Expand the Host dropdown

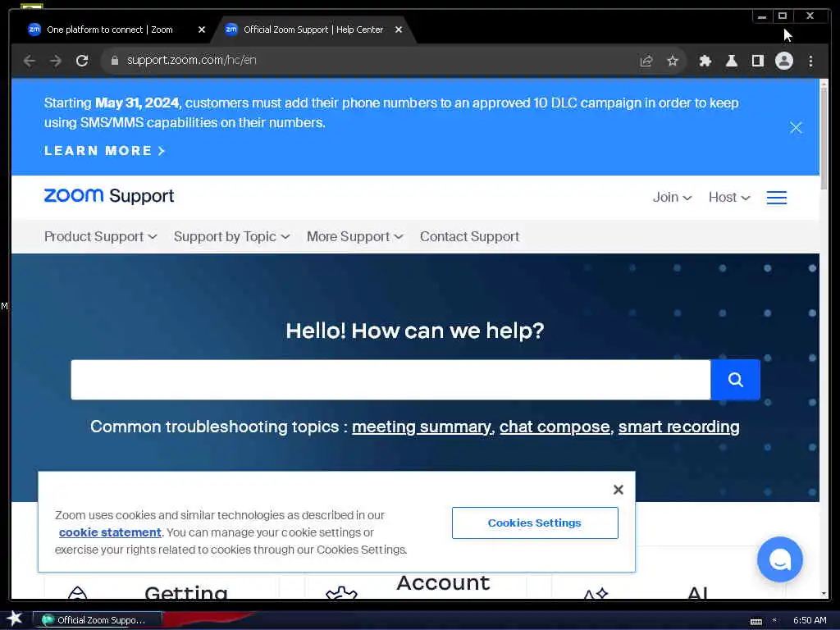729,197
